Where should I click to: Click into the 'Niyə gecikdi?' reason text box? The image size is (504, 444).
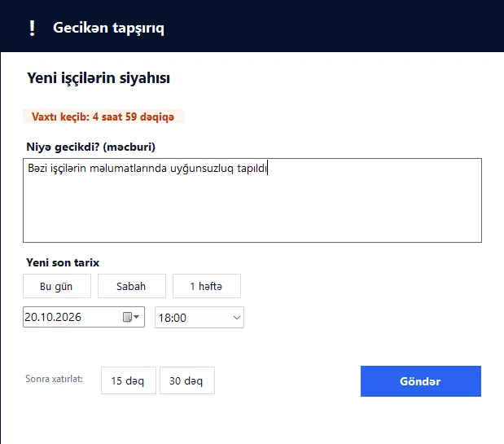pos(252,200)
